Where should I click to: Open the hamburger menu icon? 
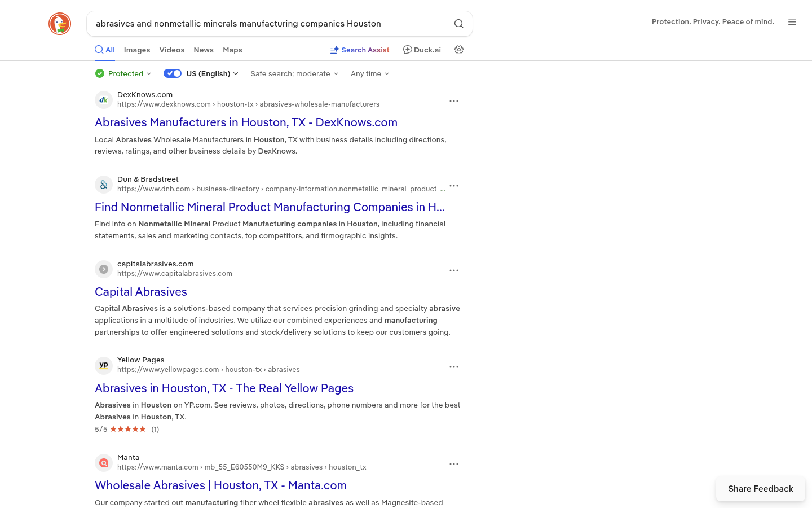[x=792, y=22]
